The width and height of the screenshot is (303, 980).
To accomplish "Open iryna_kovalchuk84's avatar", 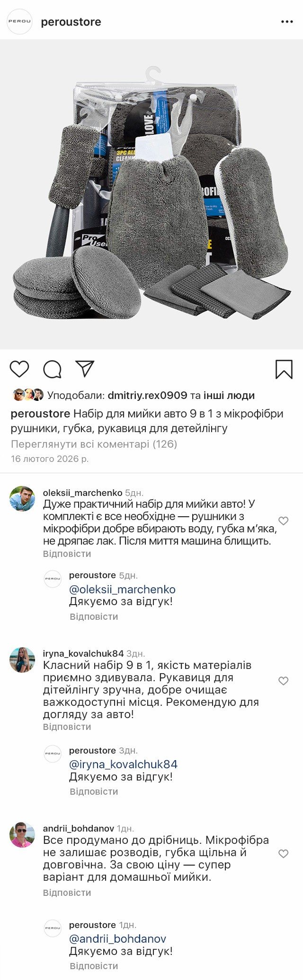I will pyautogui.click(x=22, y=659).
